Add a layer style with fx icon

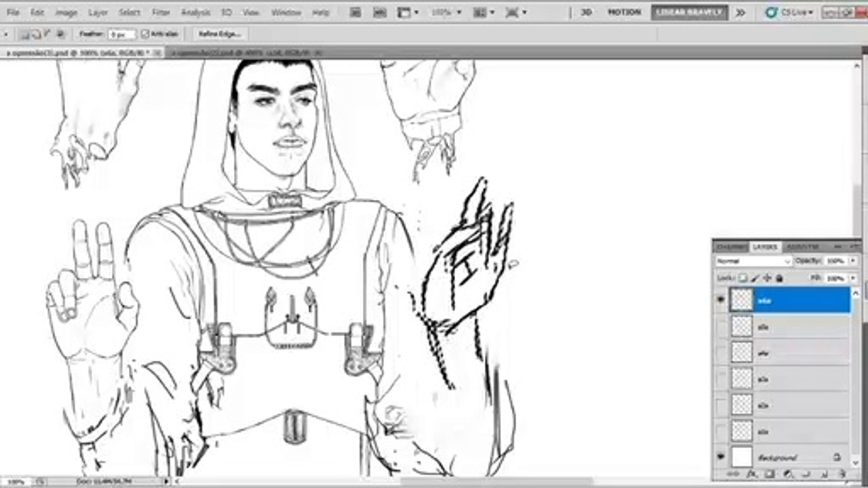pos(752,474)
